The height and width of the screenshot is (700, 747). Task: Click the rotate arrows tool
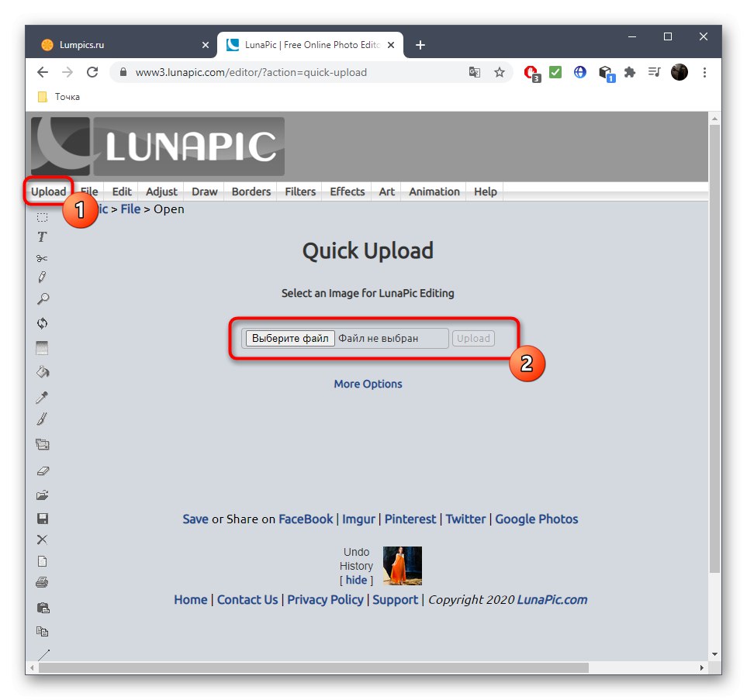(x=43, y=323)
